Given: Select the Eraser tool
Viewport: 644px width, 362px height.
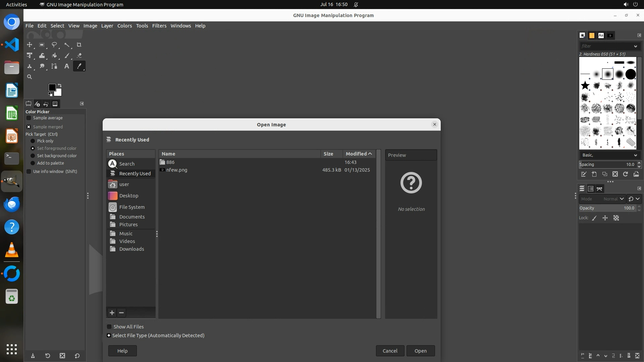Looking at the screenshot, I should coord(79,56).
